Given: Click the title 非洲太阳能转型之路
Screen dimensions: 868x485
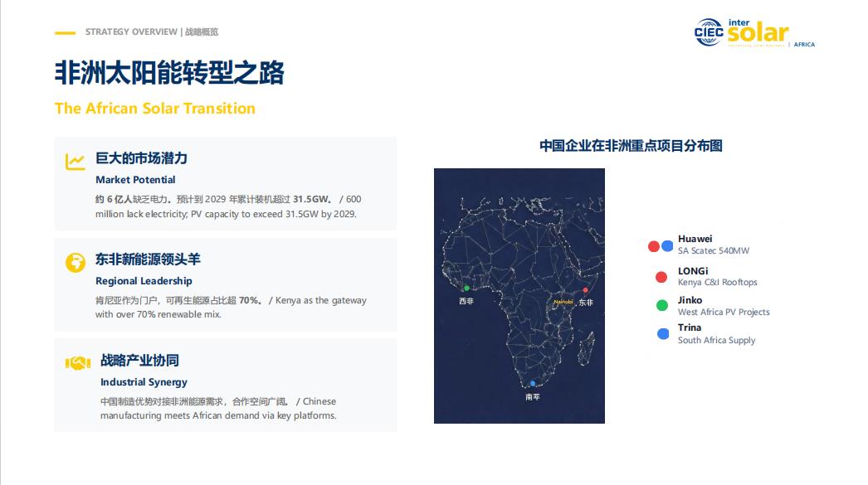Looking at the screenshot, I should pos(169,73).
